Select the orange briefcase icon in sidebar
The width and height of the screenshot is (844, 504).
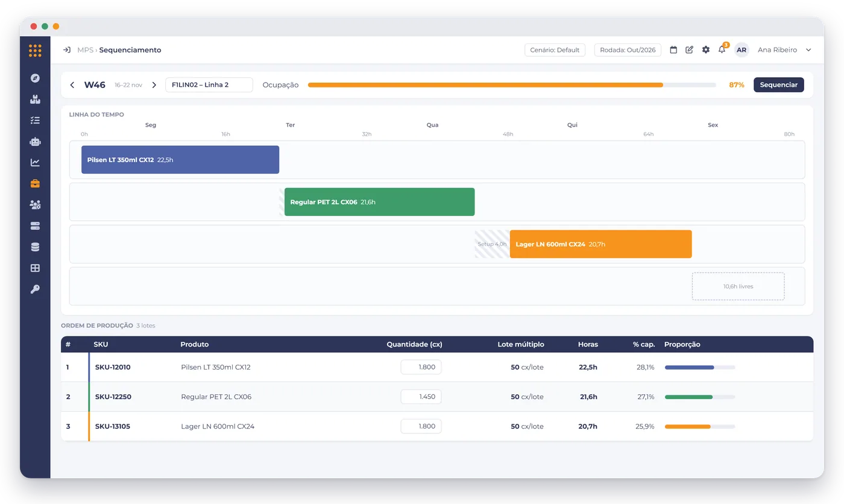[35, 183]
